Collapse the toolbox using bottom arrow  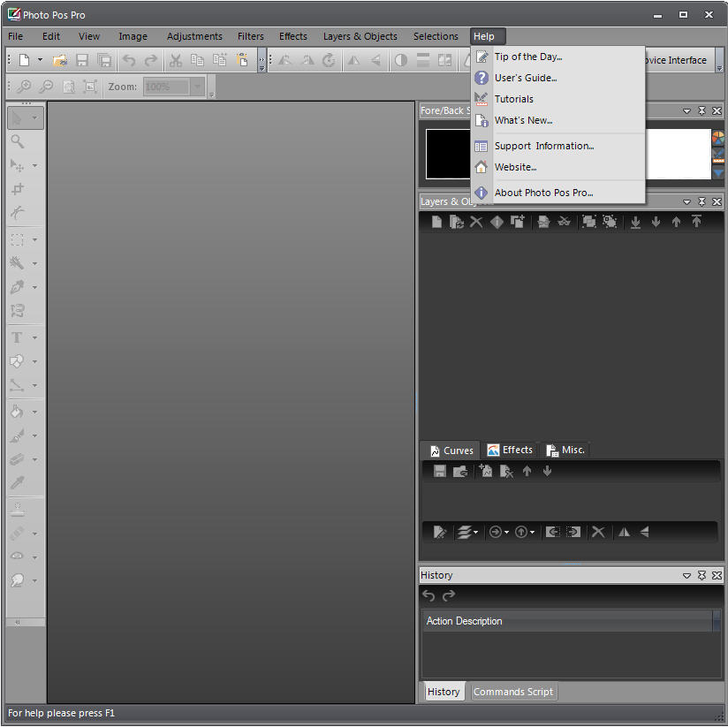point(18,623)
